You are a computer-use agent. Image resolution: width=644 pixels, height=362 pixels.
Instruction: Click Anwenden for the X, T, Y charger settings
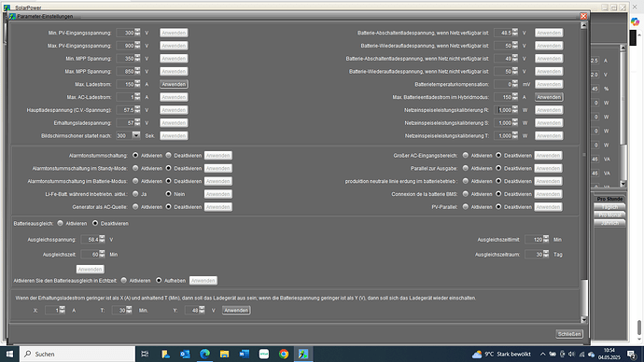pos(236,311)
